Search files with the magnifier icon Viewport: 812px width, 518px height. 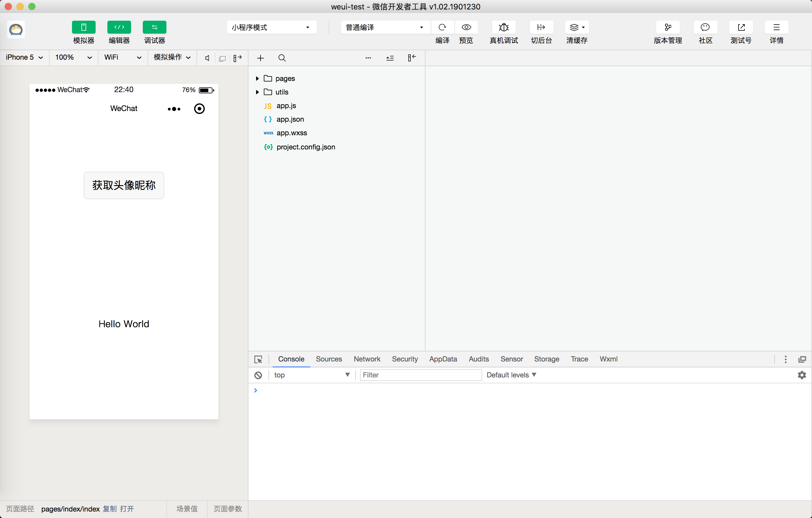click(282, 58)
